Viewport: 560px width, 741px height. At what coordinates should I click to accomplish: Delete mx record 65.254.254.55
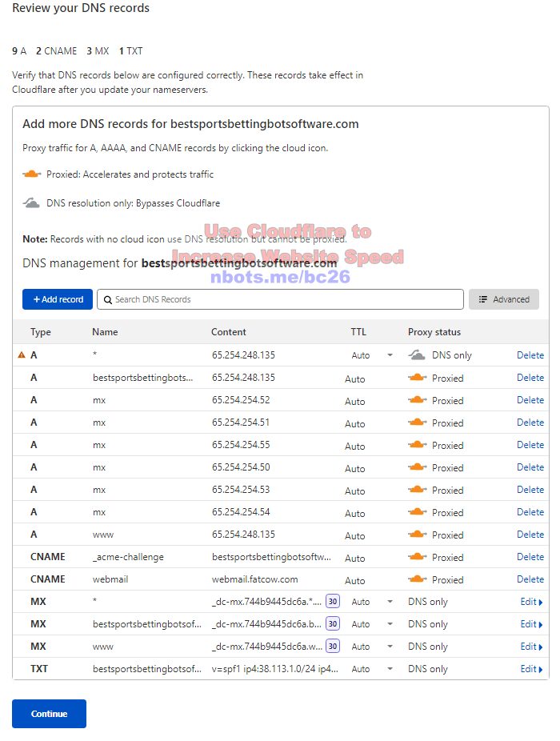(x=530, y=445)
